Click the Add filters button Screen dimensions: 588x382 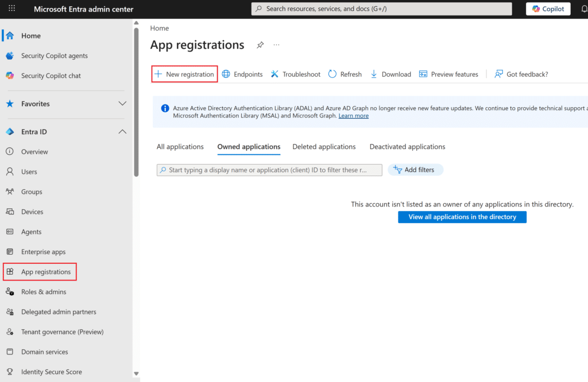(416, 170)
